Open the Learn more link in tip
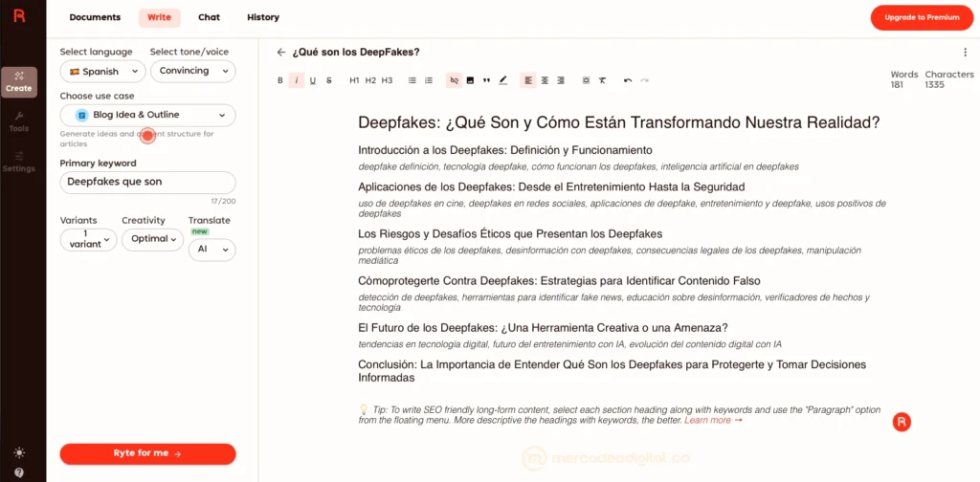This screenshot has height=482, width=980. (713, 421)
